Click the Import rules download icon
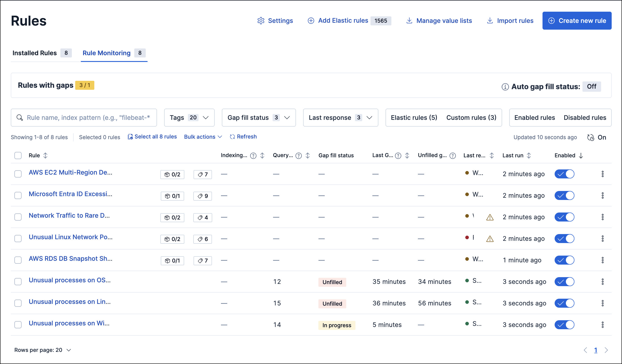Image resolution: width=622 pixels, height=364 pixels. click(x=490, y=21)
